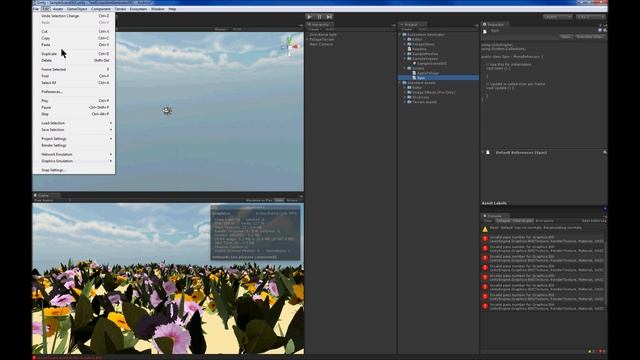640x360 pixels.
Task: Click the ApplyFoliage script icon in Project
Action: click(x=414, y=73)
